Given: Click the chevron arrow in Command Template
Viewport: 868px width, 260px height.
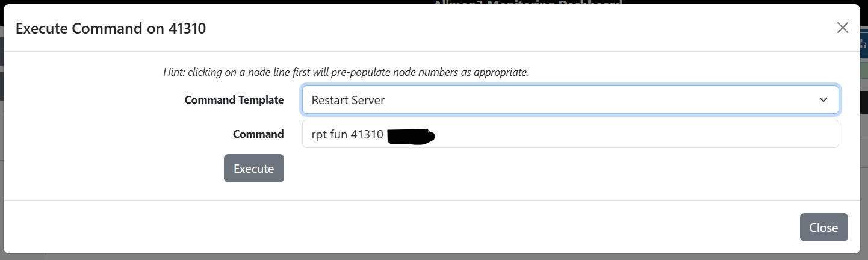Looking at the screenshot, I should 823,100.
